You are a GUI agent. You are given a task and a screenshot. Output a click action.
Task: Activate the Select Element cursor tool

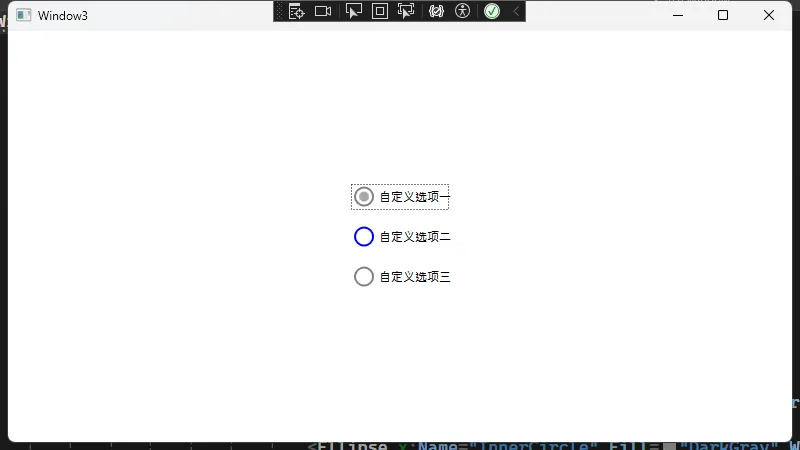click(x=354, y=11)
